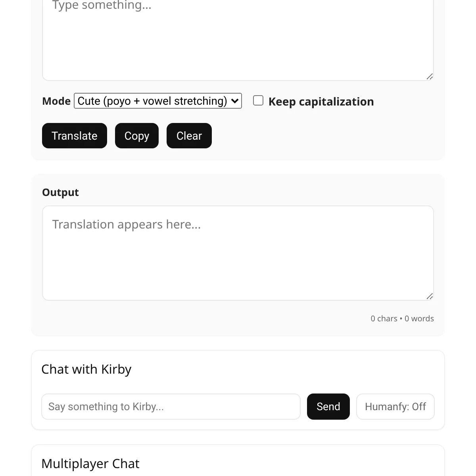Select the Keep capitalization label text
This screenshot has height=476, width=476.
coord(321,102)
